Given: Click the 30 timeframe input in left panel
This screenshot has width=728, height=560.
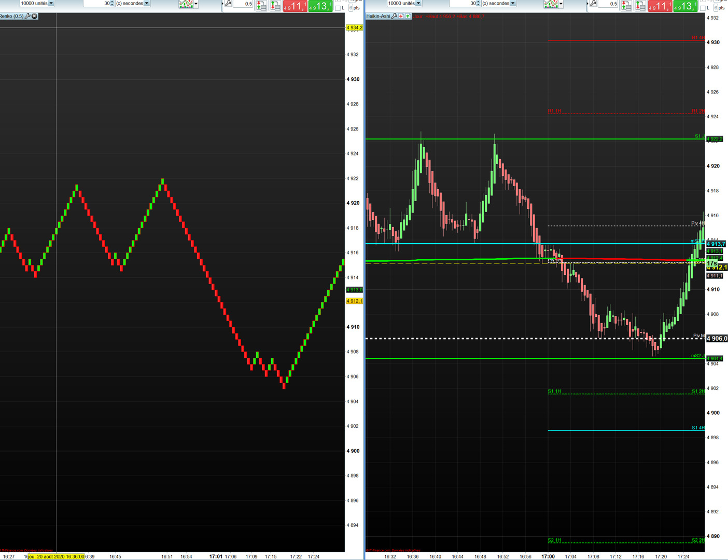Looking at the screenshot, I should coord(97,3).
